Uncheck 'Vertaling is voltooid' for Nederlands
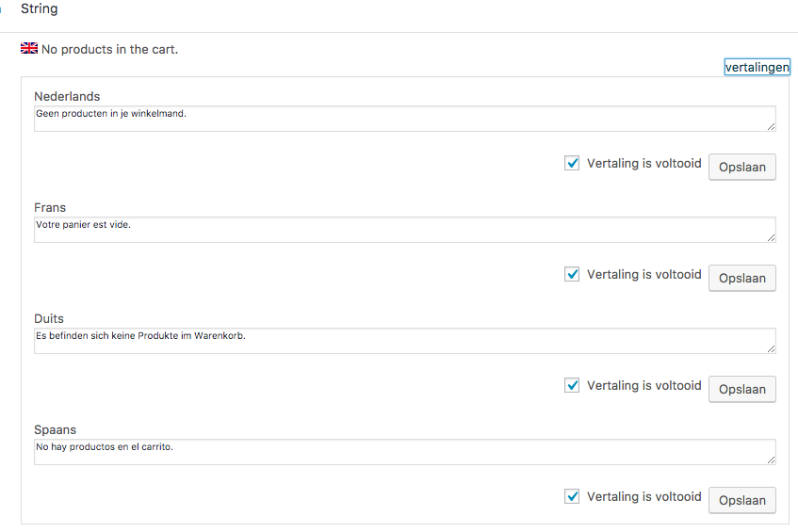The image size is (798, 532). point(572,163)
